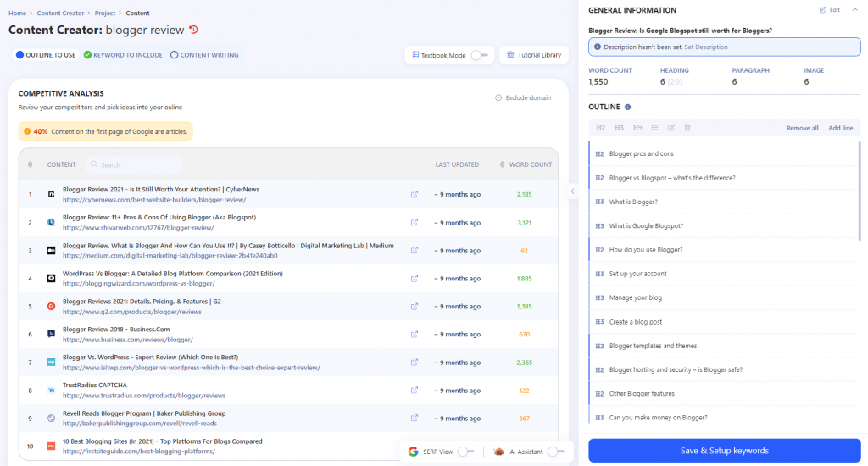The height and width of the screenshot is (466, 868).
Task: Click the Outline info icon
Action: [628, 107]
